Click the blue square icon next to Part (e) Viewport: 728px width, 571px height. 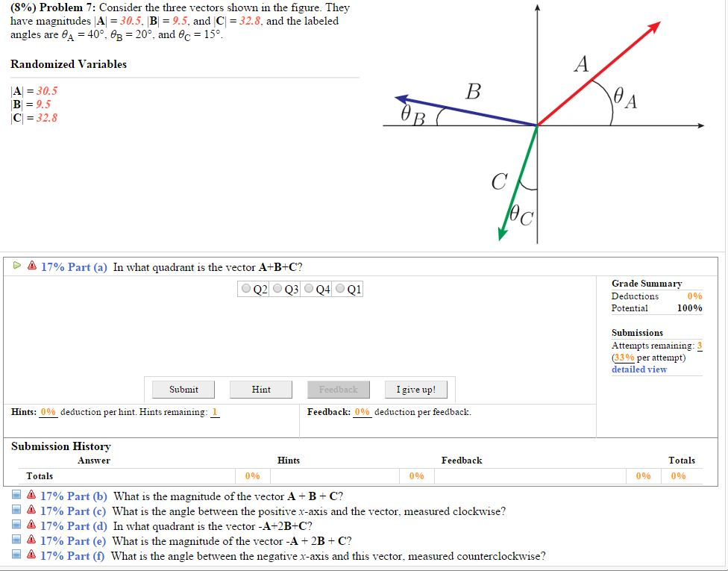[x=16, y=540]
